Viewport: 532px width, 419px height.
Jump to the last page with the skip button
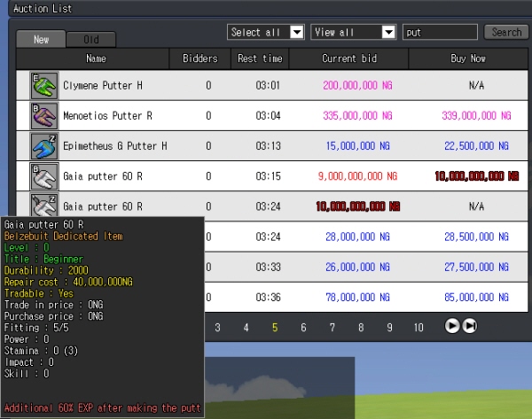tap(470, 326)
